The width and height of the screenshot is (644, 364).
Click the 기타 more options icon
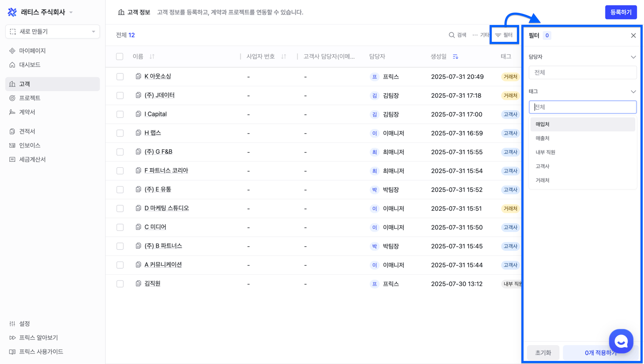pyautogui.click(x=475, y=35)
